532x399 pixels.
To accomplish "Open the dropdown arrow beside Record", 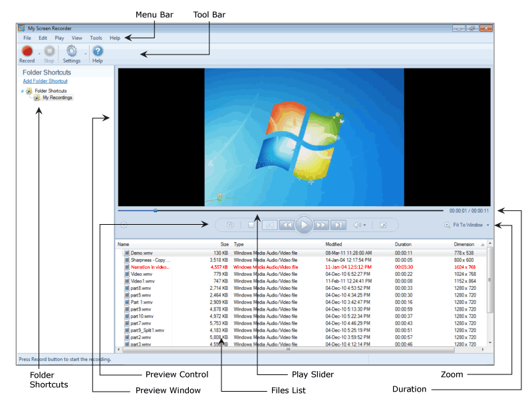I will [39, 53].
